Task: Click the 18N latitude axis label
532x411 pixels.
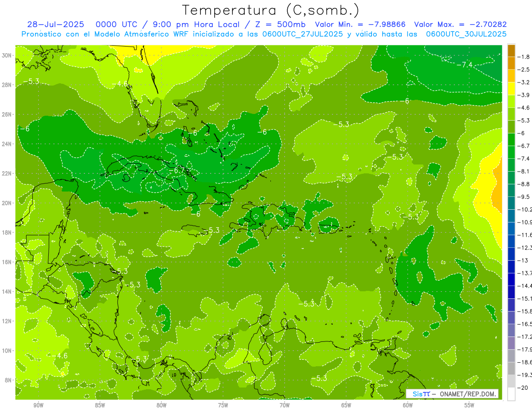Action: click(x=7, y=232)
